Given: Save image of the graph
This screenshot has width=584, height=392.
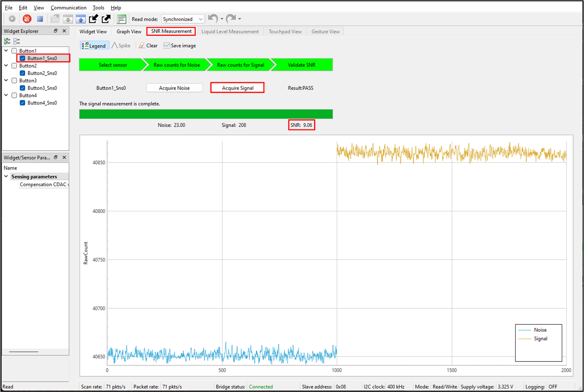Looking at the screenshot, I should [180, 46].
